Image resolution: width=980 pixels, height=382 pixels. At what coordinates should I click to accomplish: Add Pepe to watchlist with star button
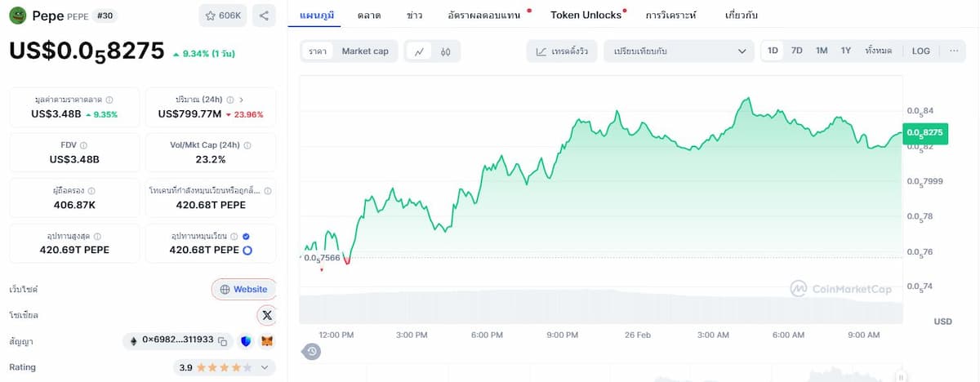pos(223,16)
